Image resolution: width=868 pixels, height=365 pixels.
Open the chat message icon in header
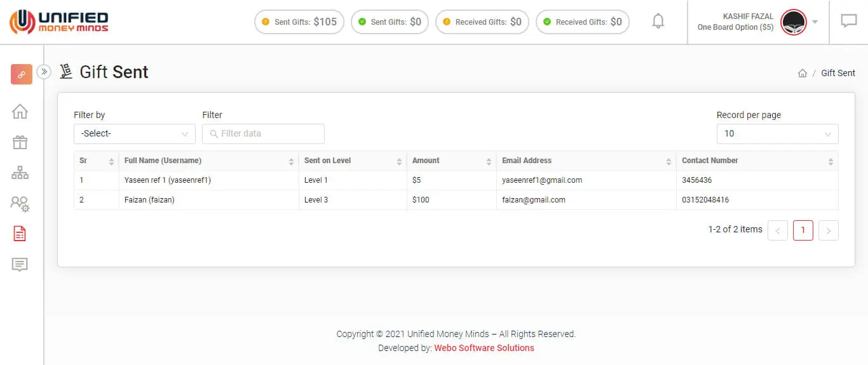[849, 22]
